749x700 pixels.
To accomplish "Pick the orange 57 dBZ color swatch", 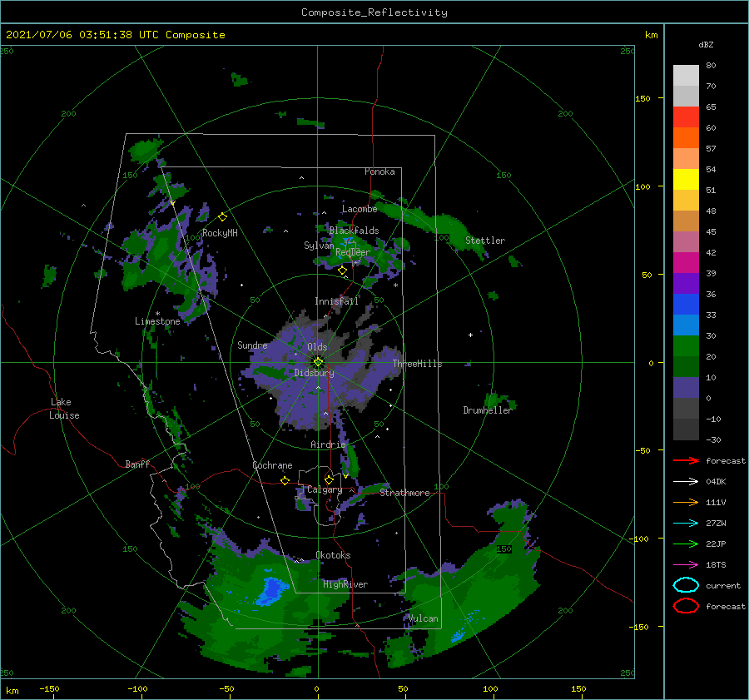I will [x=686, y=138].
